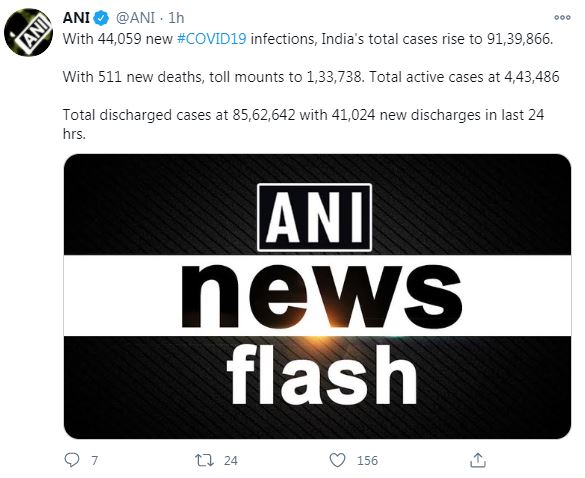
Task: Click the reply speech bubble icon
Action: (x=72, y=460)
